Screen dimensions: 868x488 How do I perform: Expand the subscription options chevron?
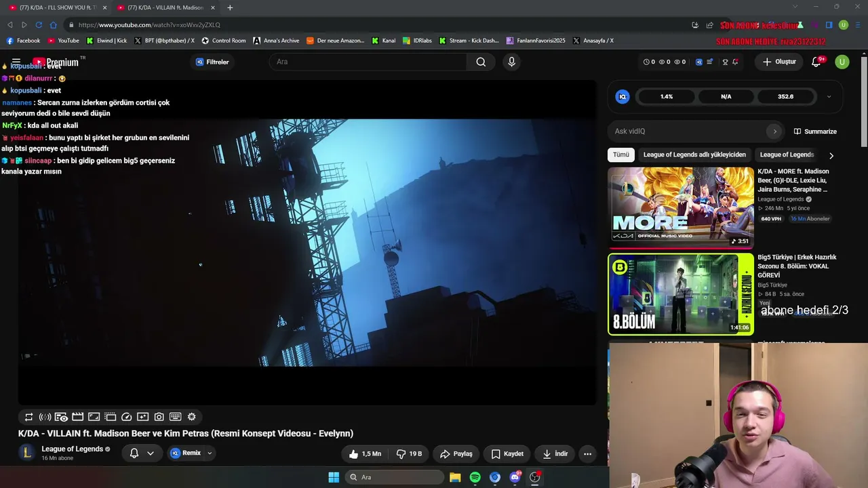click(x=151, y=453)
